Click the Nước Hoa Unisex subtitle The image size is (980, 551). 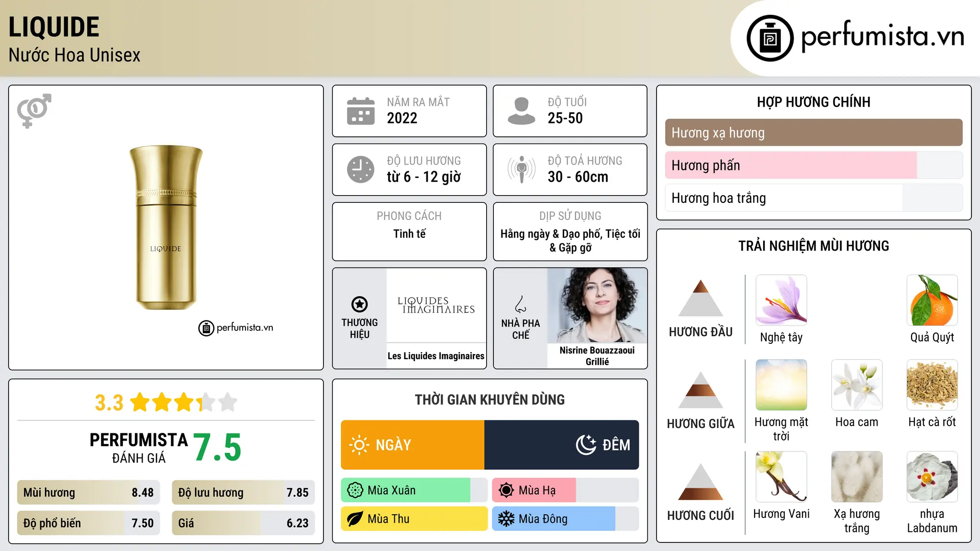point(75,55)
